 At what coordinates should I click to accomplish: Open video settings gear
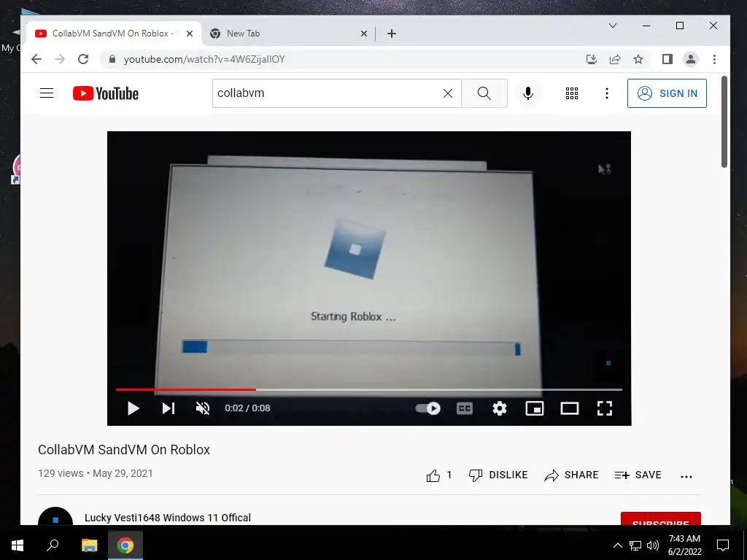[x=499, y=408]
